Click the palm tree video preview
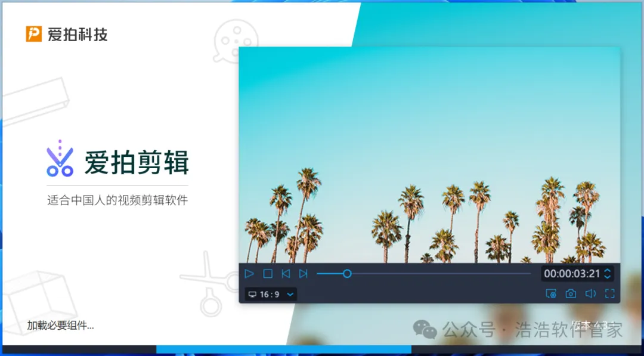Image resolution: width=644 pixels, height=356 pixels. [x=429, y=155]
